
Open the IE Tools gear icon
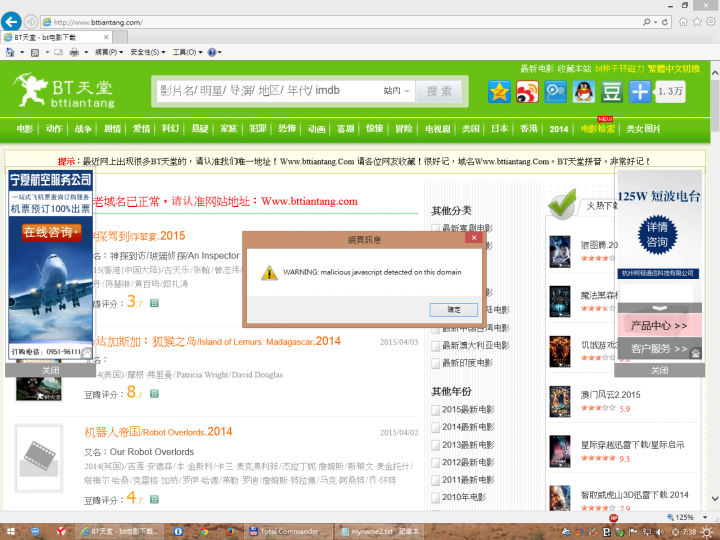tap(711, 22)
